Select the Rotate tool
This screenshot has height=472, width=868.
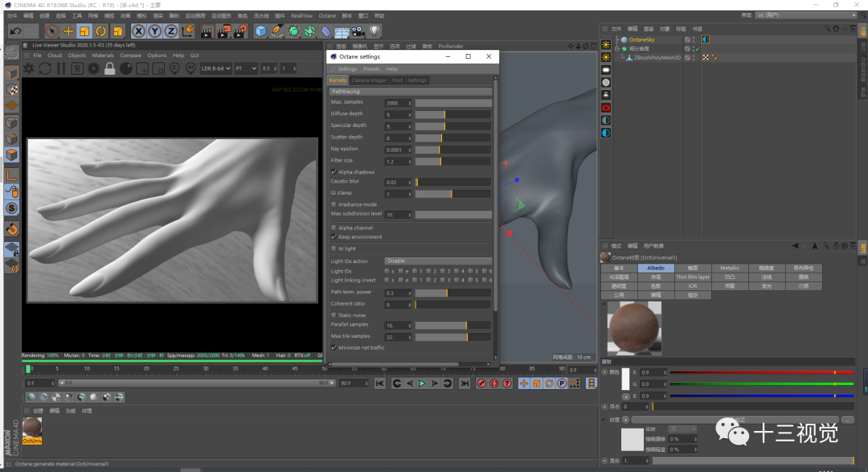click(x=100, y=31)
